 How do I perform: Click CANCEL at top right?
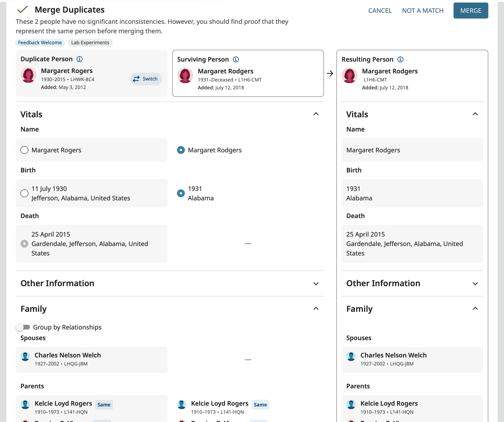pos(380,11)
